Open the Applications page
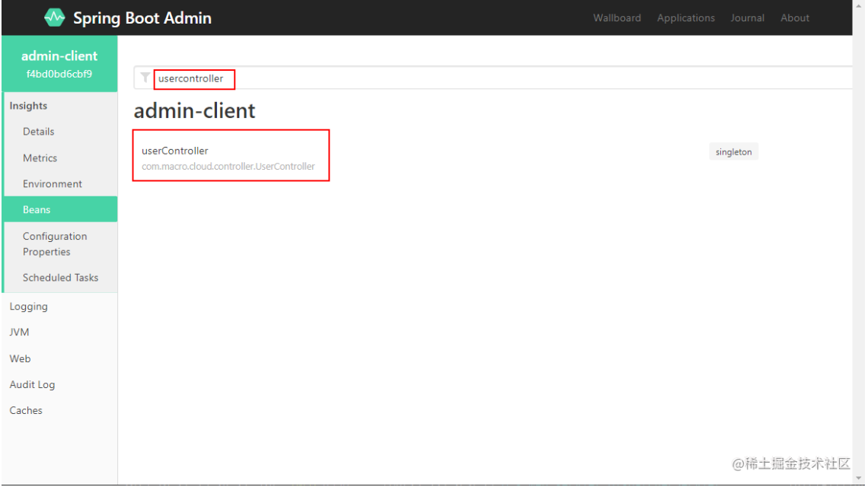Image resolution: width=868 pixels, height=487 pixels. [x=685, y=18]
